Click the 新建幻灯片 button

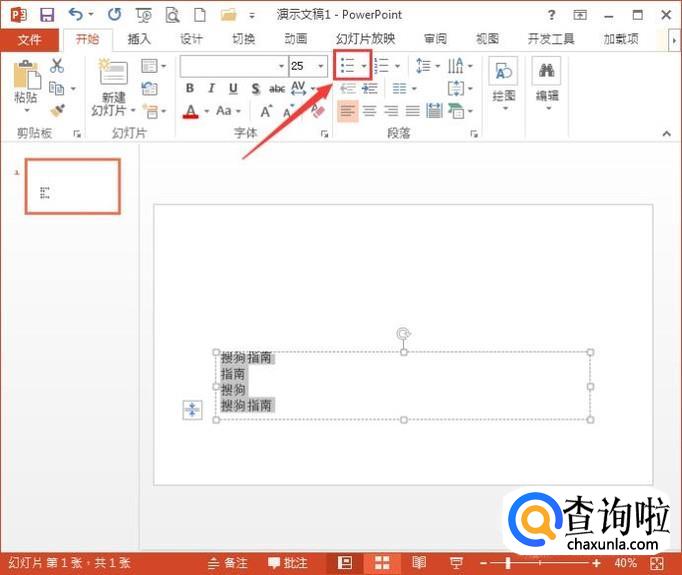pos(114,88)
